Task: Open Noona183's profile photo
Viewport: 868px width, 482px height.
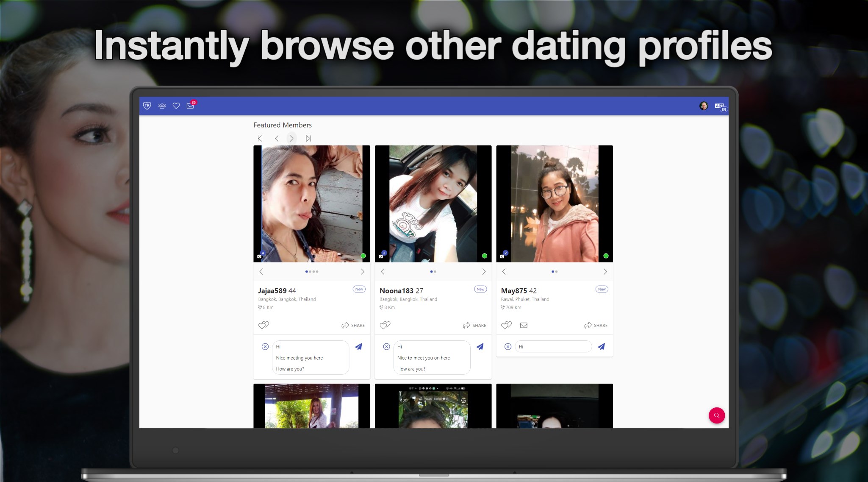Action: (433, 203)
